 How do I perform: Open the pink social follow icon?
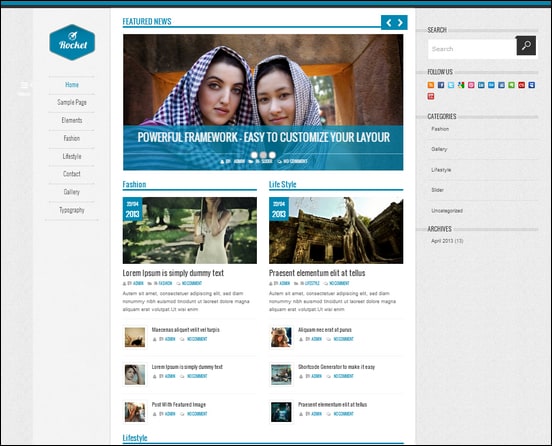(471, 85)
